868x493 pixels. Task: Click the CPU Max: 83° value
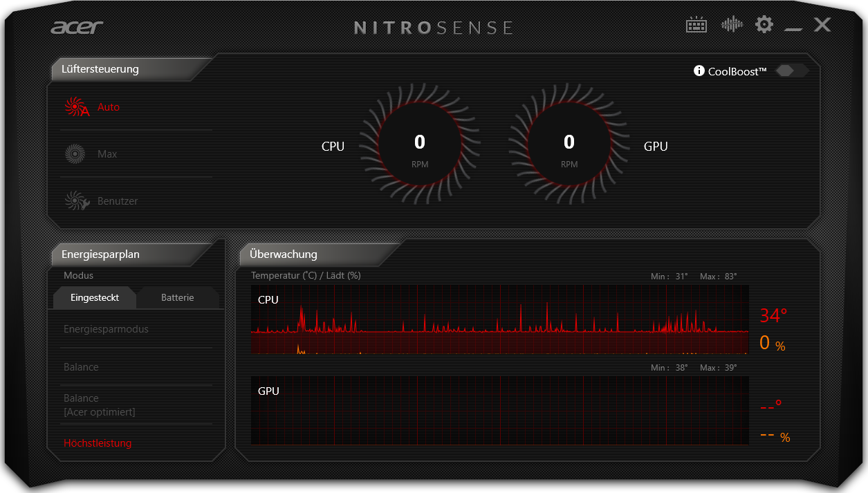(719, 277)
